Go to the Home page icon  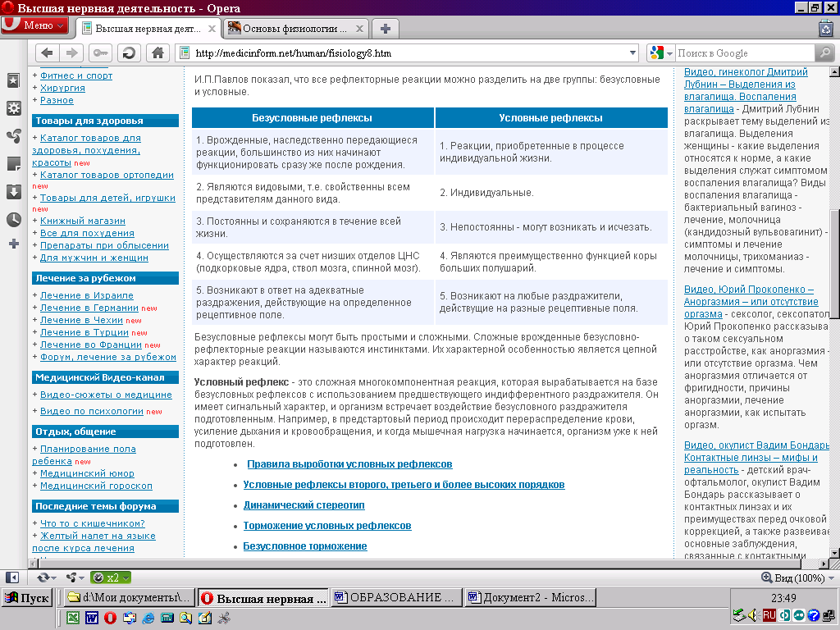[x=157, y=53]
